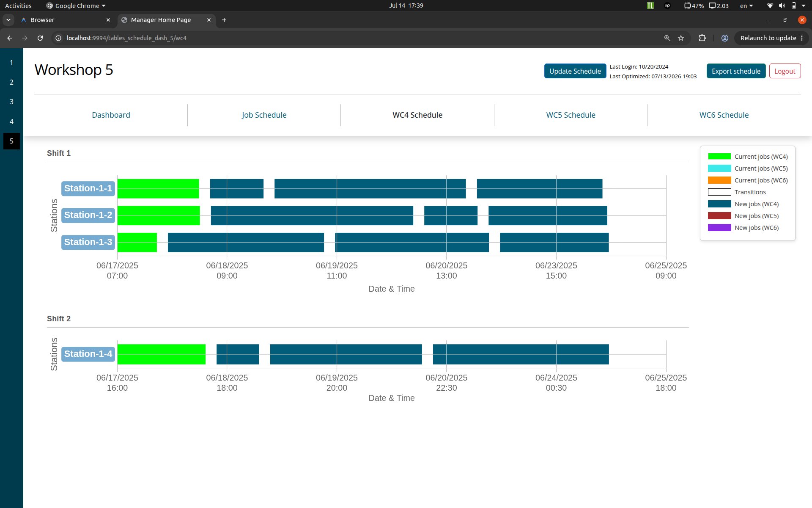812x508 pixels.
Task: Click green current job bar on Station-1-4
Action: click(162, 354)
